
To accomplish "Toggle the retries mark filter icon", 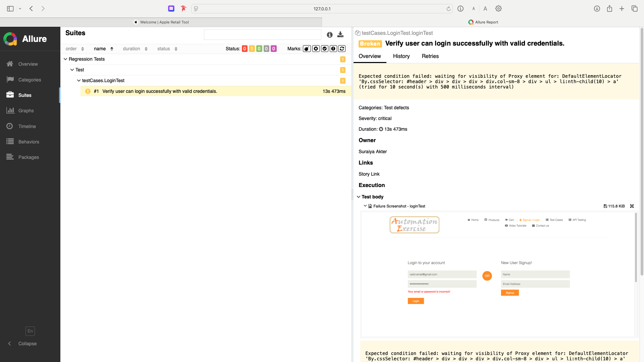I will click(342, 49).
